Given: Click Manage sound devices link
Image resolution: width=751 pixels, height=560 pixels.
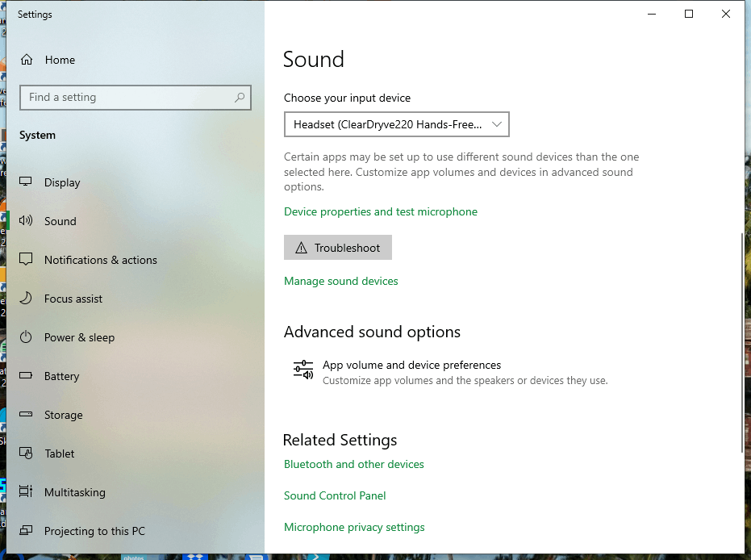Looking at the screenshot, I should tap(340, 281).
